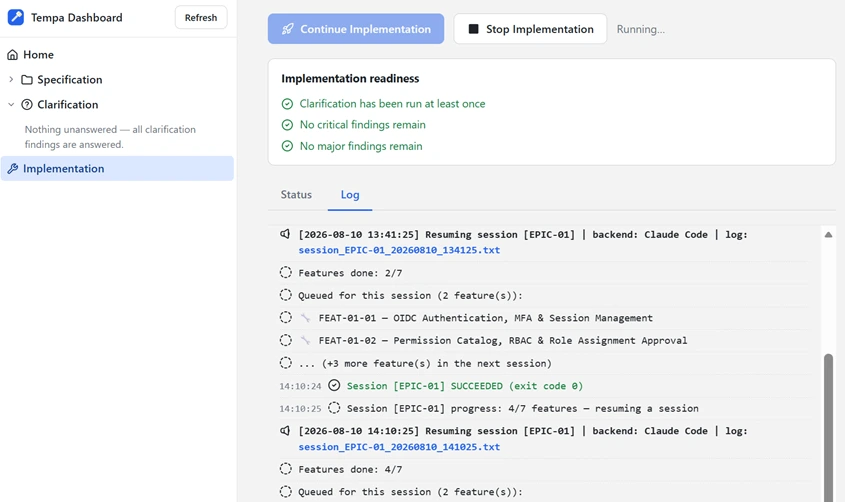Click wrench icon beside FEAT-01-01

[306, 318]
